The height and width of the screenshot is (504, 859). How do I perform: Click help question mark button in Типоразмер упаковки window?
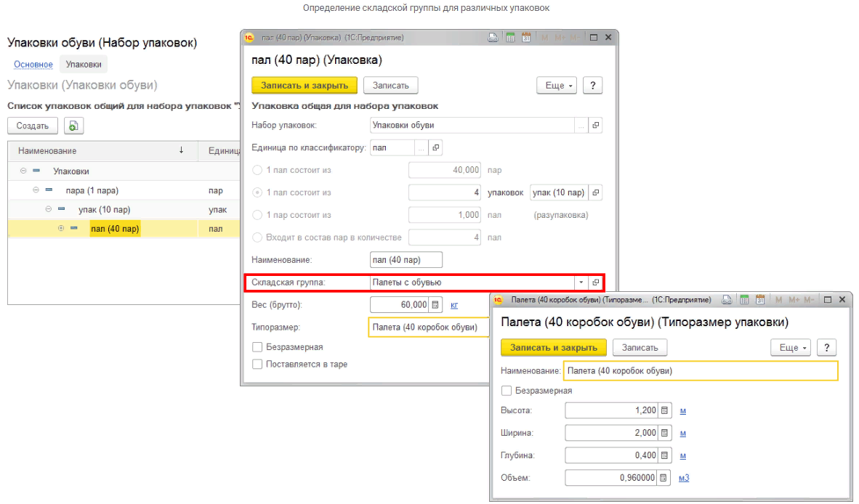pyautogui.click(x=826, y=348)
